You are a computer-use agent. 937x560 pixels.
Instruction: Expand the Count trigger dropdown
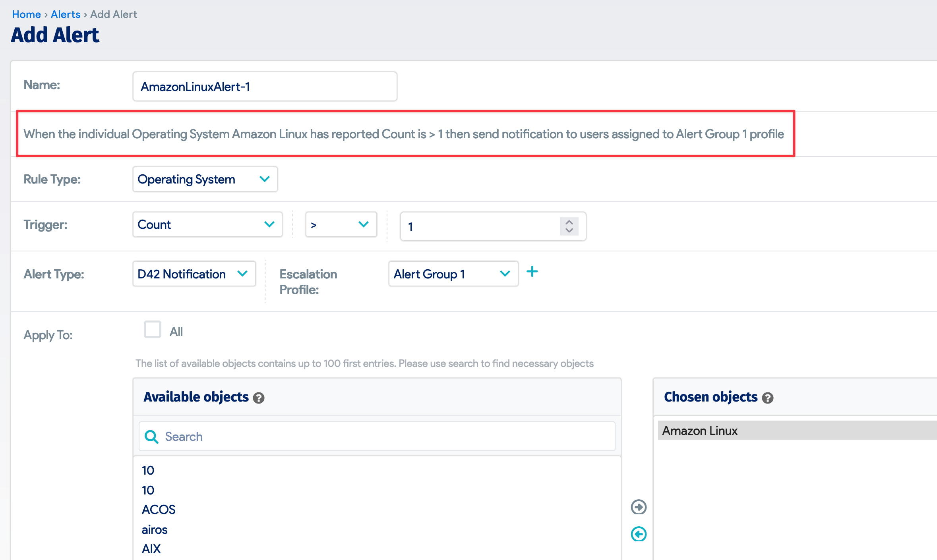(207, 224)
